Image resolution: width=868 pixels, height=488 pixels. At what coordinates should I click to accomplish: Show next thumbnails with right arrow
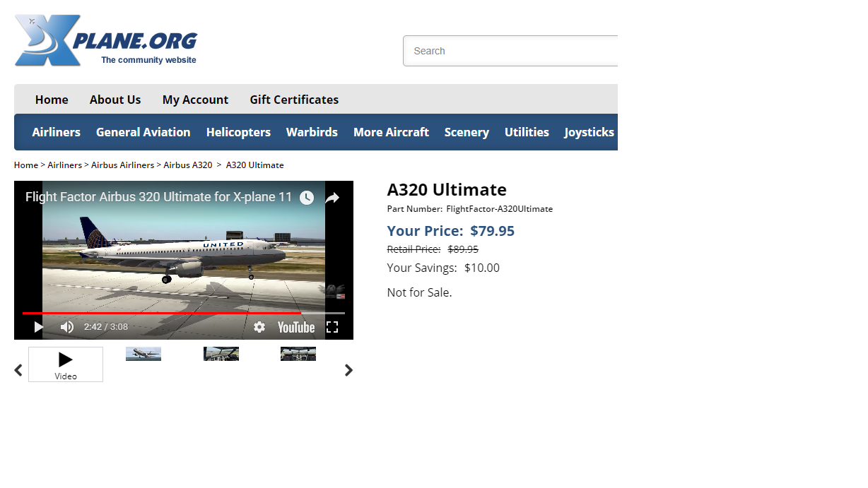348,370
